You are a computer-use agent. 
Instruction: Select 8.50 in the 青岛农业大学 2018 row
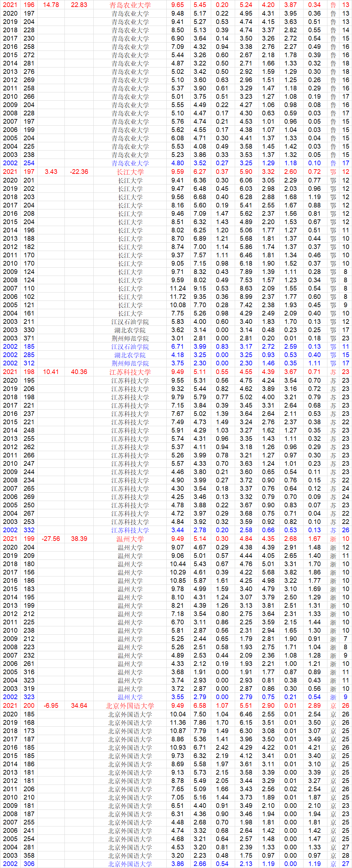(178, 30)
